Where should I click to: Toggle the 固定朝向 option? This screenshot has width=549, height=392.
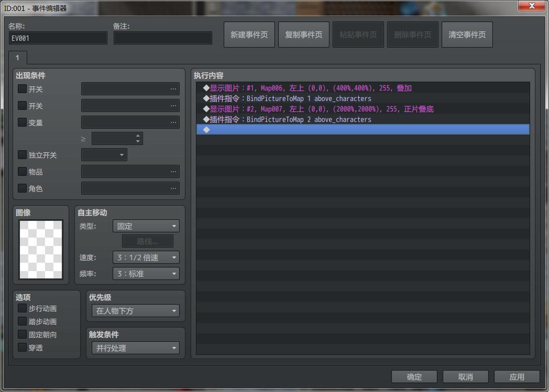pos(22,334)
